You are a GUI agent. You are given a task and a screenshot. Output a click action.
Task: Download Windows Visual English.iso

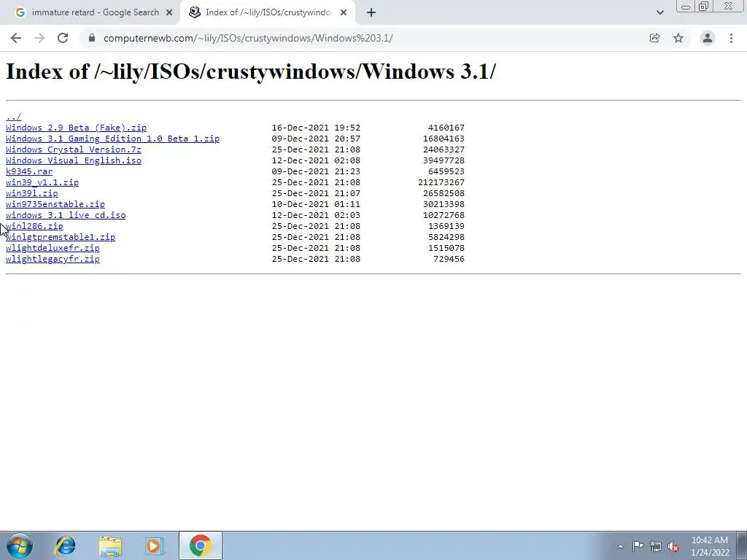(74, 160)
